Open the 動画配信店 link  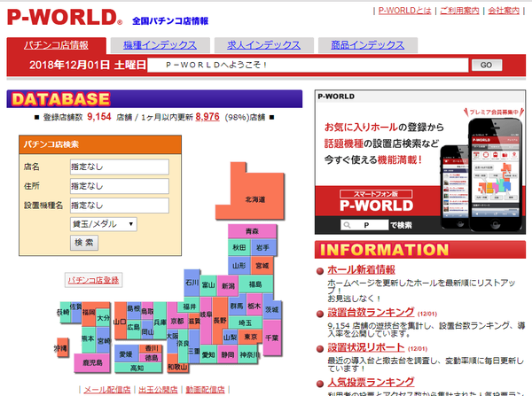point(206,390)
